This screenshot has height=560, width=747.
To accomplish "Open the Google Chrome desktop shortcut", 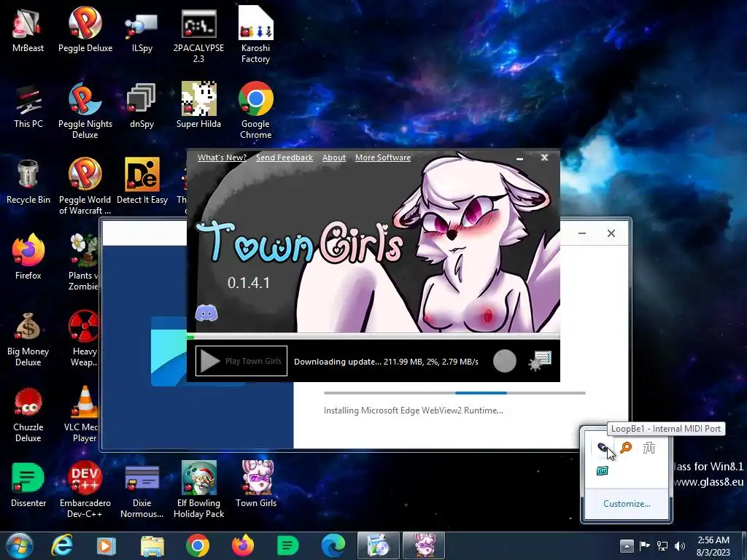I will [256, 111].
